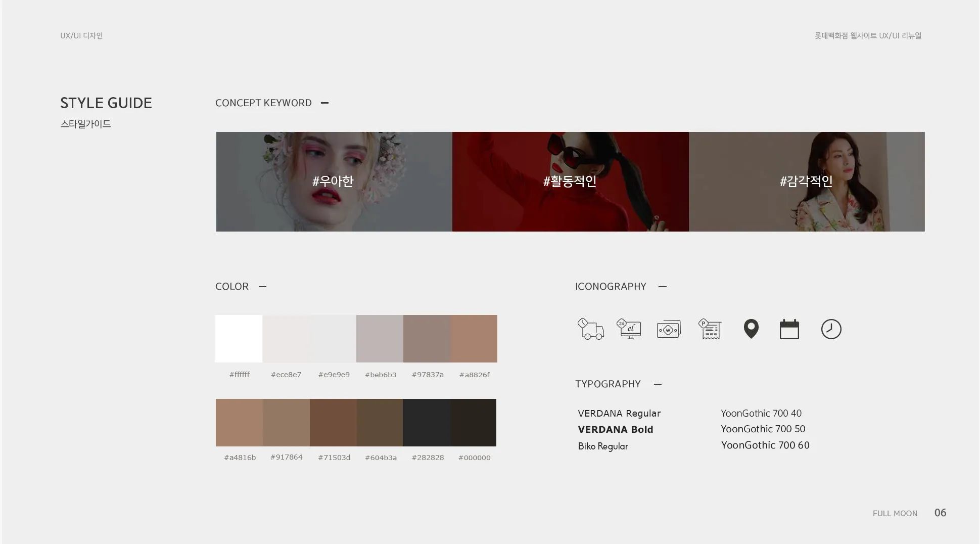Image resolution: width=980 pixels, height=544 pixels.
Task: Click the ICONOGRAPHY heading
Action: [611, 286]
